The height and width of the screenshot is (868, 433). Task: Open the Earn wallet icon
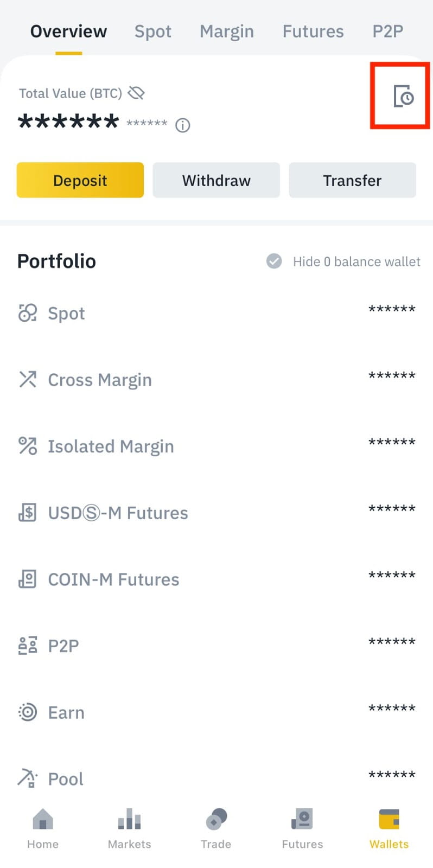(28, 712)
